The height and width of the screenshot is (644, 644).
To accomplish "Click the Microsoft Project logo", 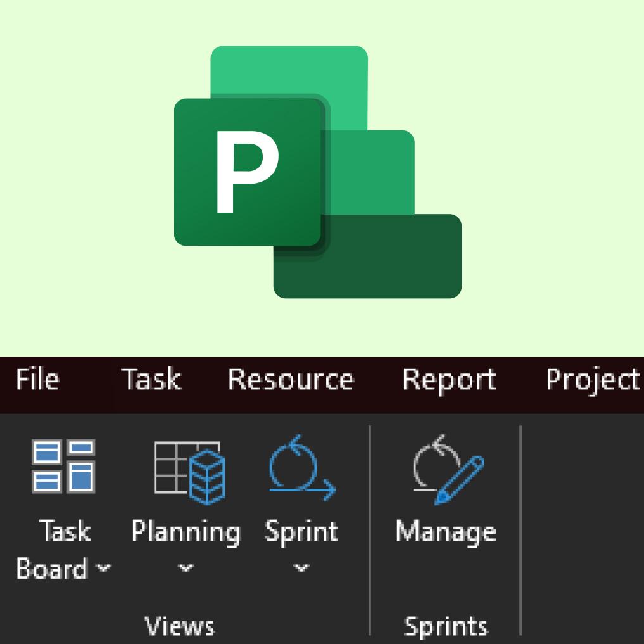I will (317, 172).
